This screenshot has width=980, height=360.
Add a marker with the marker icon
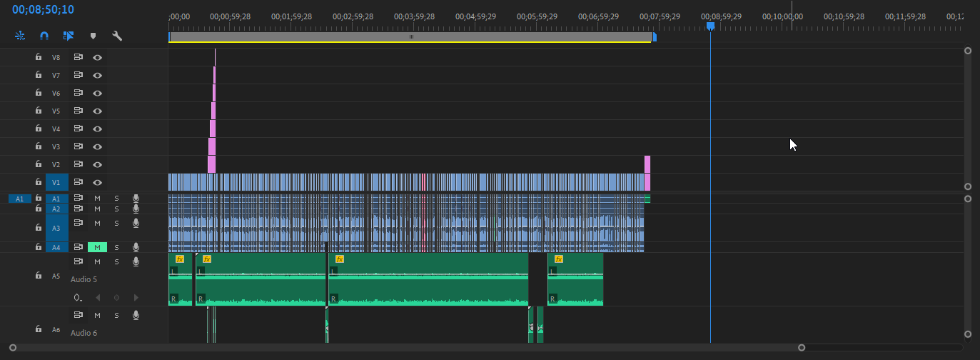click(x=93, y=35)
